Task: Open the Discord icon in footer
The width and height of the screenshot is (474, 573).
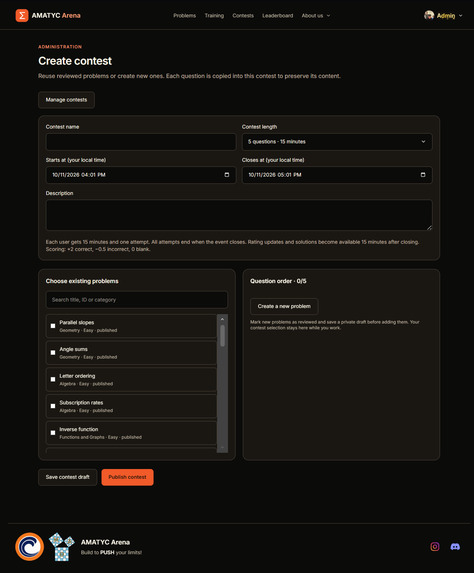Action: (455, 547)
